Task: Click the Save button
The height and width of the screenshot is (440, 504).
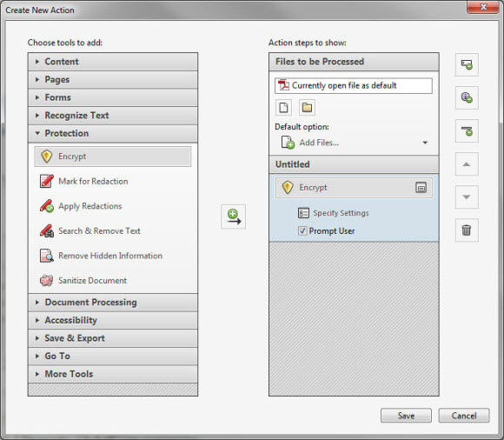Action: pyautogui.click(x=406, y=416)
